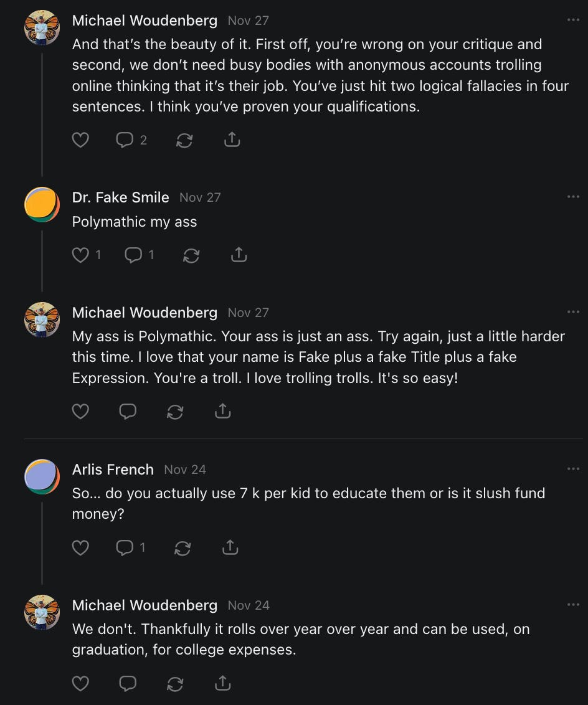This screenshot has width=588, height=705.
Task: Reply to Dr. Fake Smile's comment
Action: 133,255
